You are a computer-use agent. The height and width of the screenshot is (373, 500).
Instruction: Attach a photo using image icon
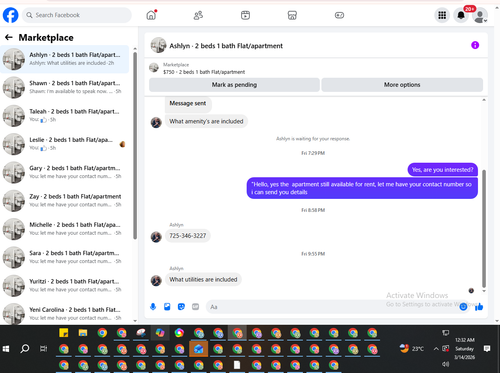167,307
